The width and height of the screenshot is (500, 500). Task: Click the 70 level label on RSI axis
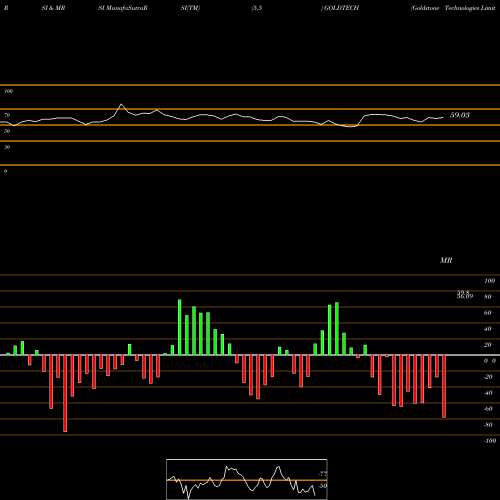7,115
